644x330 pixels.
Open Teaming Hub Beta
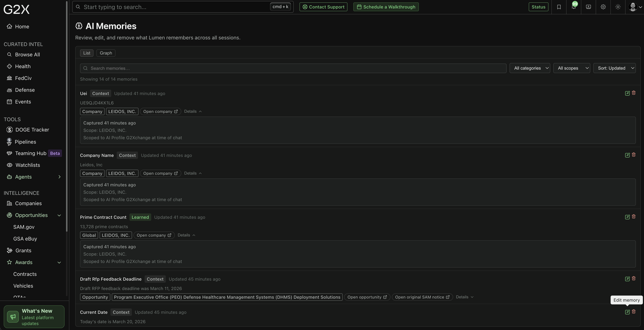tap(34, 153)
